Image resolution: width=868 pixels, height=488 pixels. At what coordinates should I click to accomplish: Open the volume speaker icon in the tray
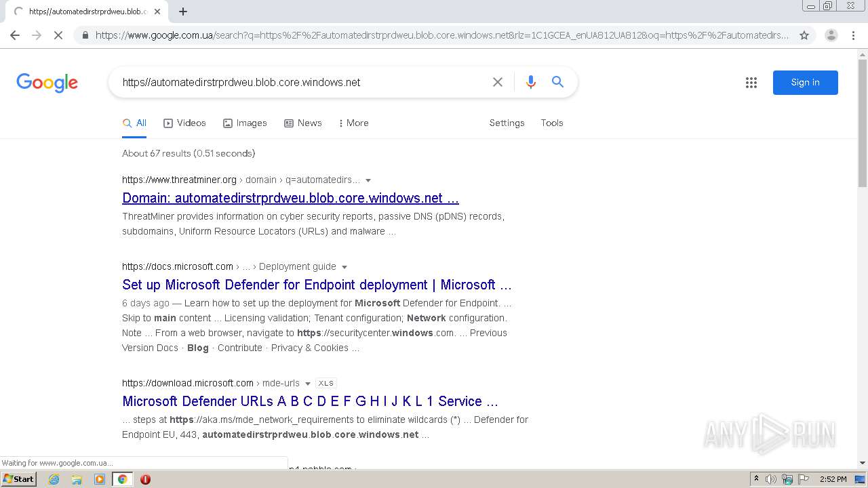[x=771, y=479]
